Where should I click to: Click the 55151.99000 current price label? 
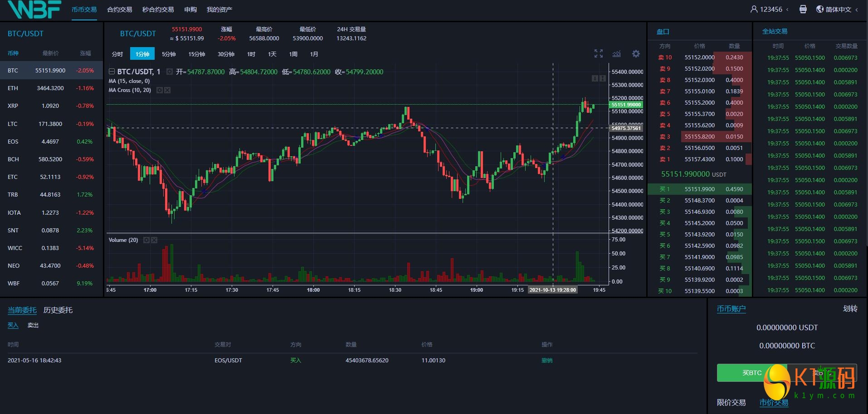tap(626, 105)
